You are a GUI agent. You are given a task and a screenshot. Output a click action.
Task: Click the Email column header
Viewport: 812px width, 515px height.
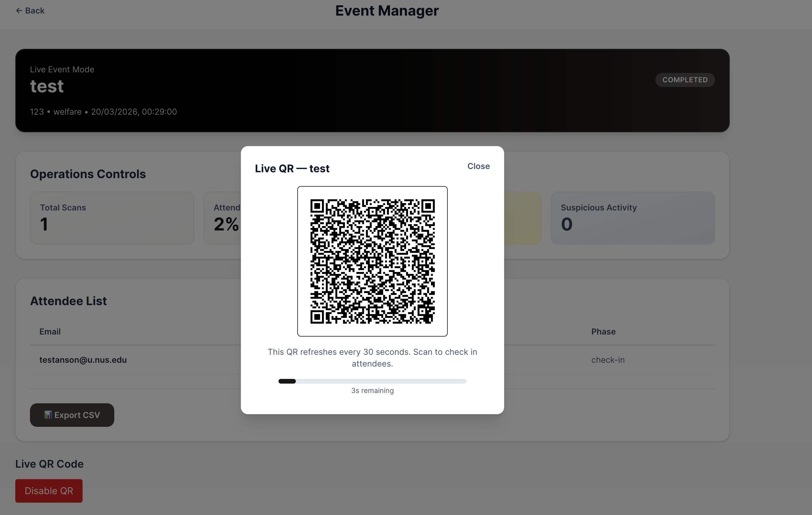tap(50, 332)
